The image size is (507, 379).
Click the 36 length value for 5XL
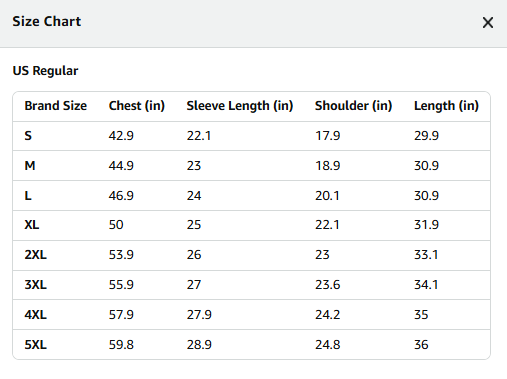coord(421,344)
